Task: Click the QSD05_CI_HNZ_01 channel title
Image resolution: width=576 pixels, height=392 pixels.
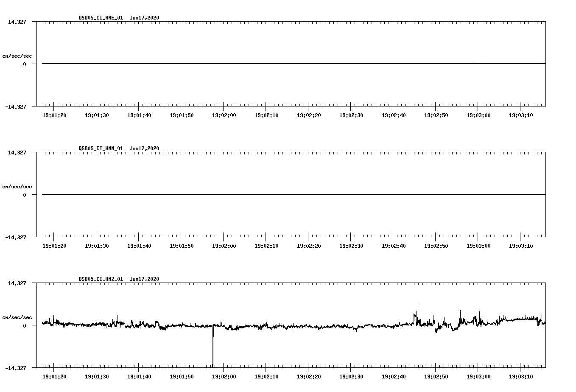Action: 101,279
